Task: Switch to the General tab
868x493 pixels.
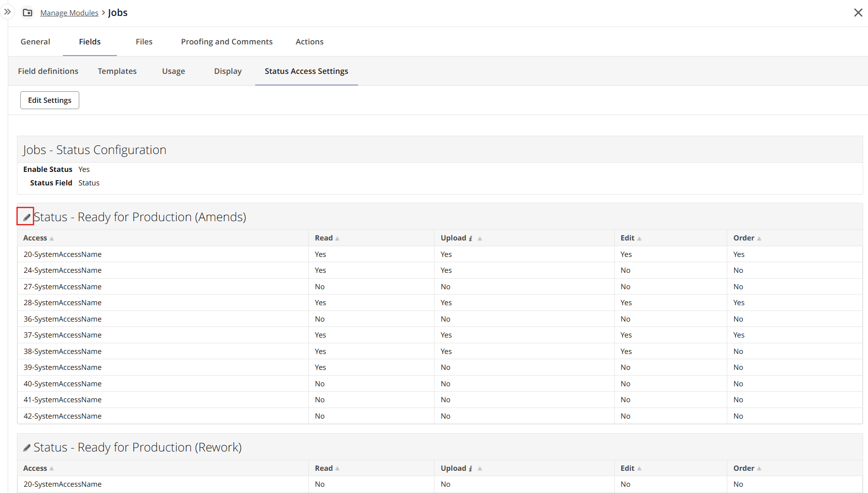Action: [x=35, y=42]
